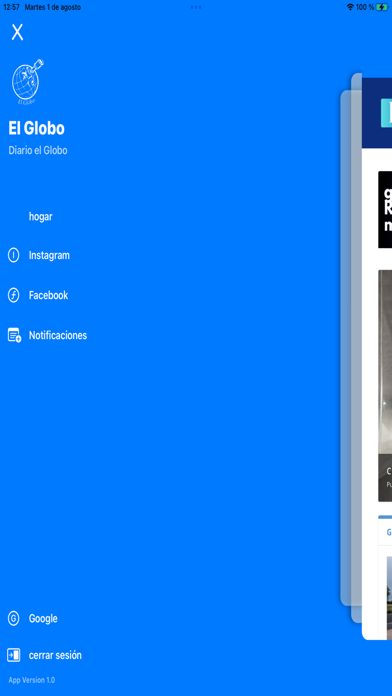The width and height of the screenshot is (392, 696).
Task: Click the El Globo title text
Action: [36, 128]
